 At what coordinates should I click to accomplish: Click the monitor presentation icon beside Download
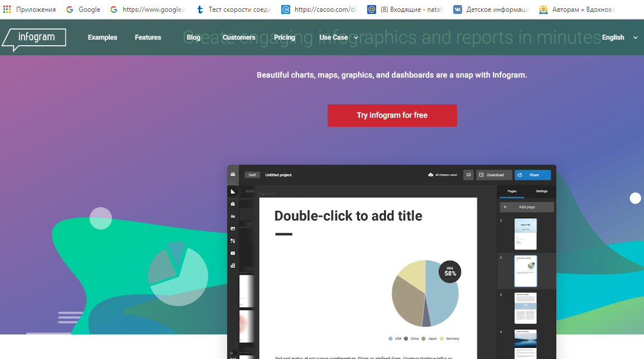click(469, 175)
